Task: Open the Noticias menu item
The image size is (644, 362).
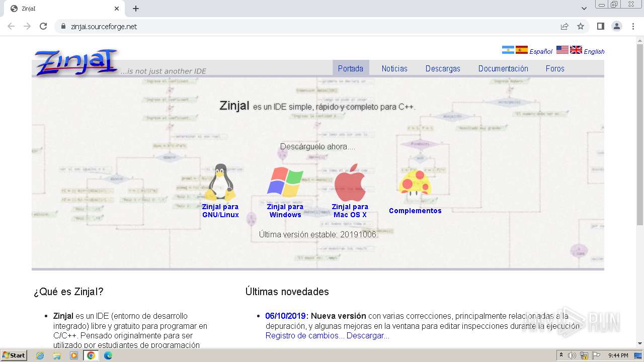Action: (394, 68)
